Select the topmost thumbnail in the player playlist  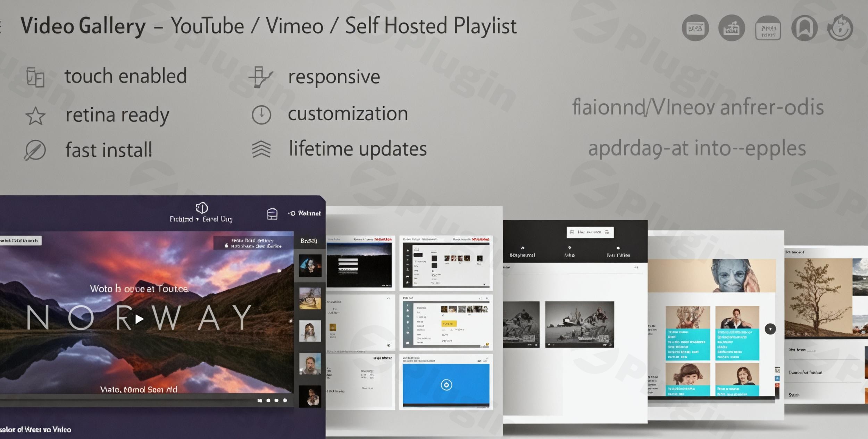pyautogui.click(x=310, y=265)
